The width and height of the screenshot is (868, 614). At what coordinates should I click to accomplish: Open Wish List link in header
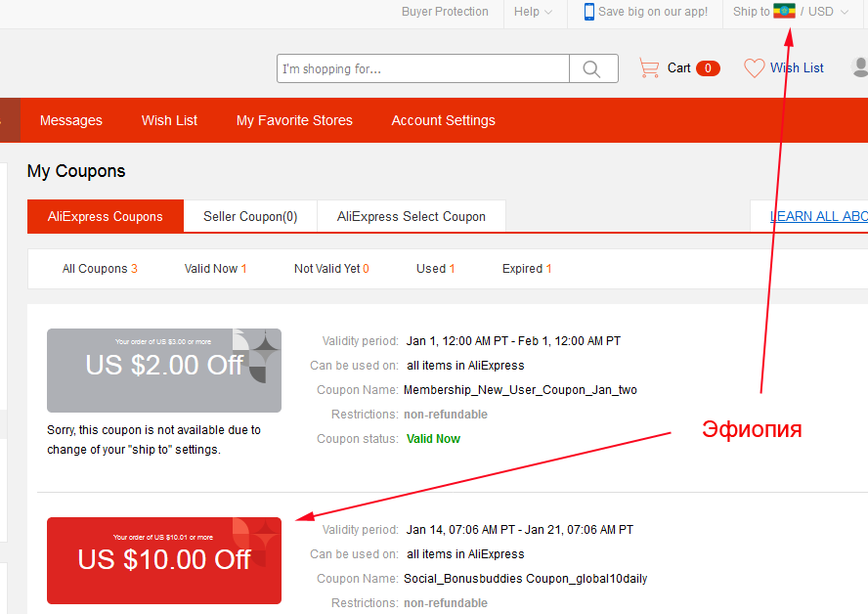click(797, 68)
